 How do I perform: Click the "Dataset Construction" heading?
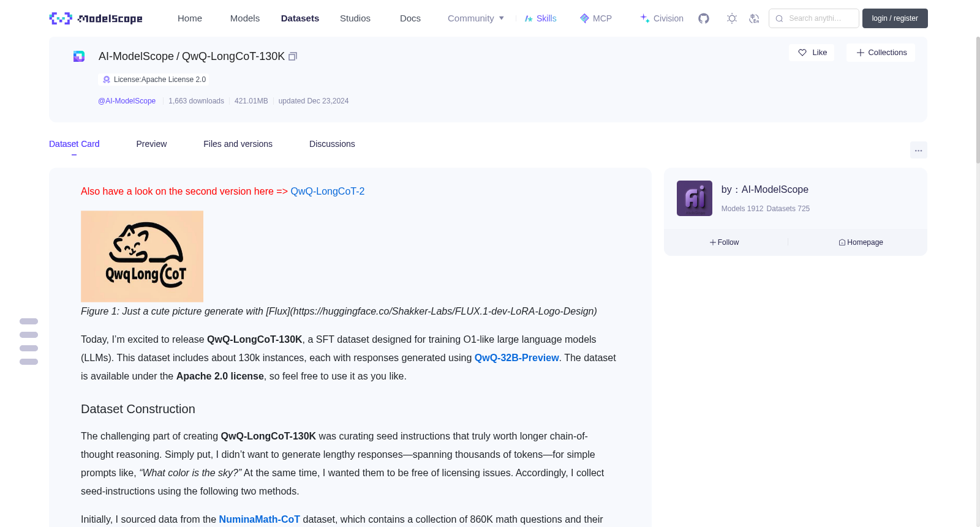coord(138,409)
